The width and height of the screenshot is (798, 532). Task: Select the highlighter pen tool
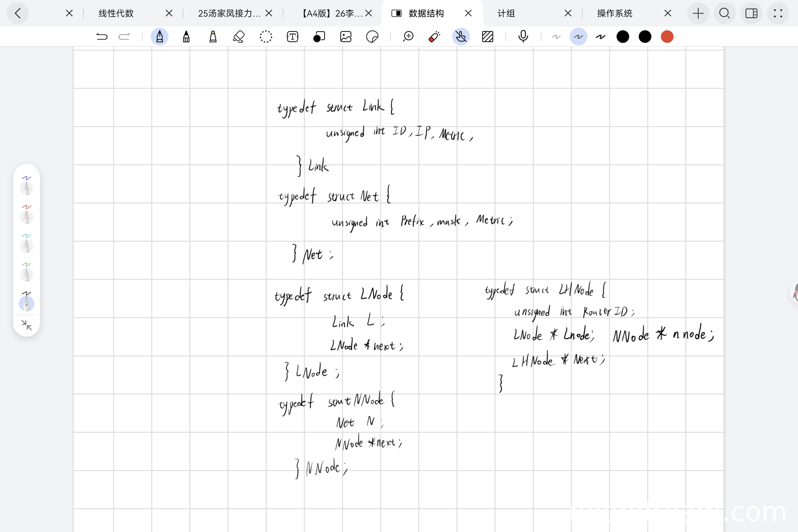pos(213,37)
